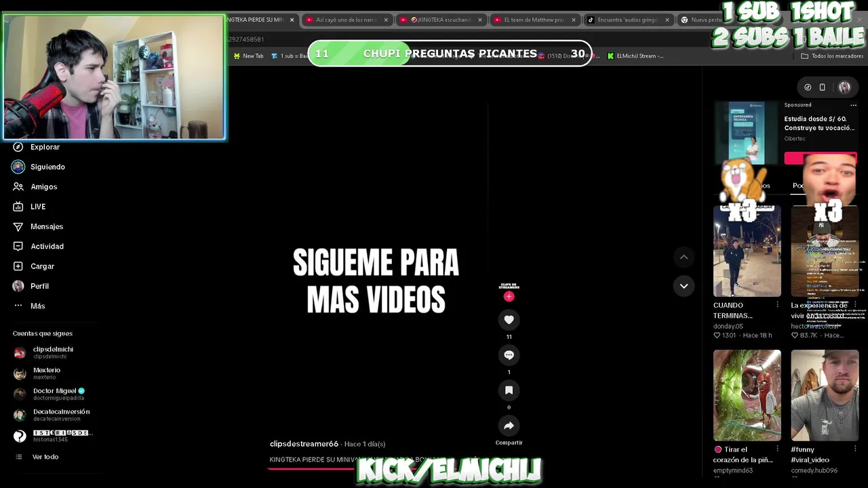Open options for CUANDO TERMINAS video

pyautogui.click(x=777, y=305)
